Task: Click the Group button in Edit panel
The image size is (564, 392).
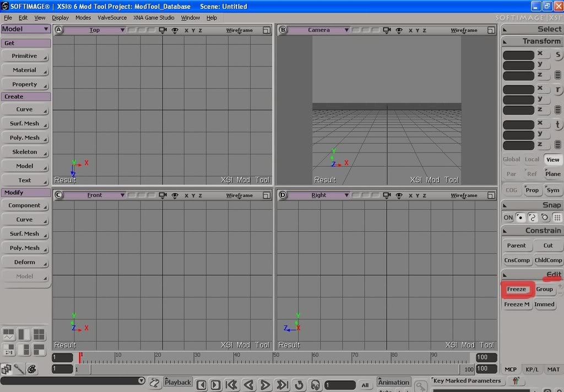Action: click(x=544, y=289)
